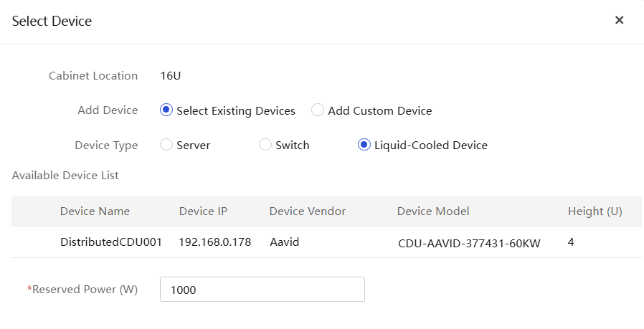The width and height of the screenshot is (644, 329).
Task: Click the 192.168.0.178 IP cell
Action: (215, 242)
